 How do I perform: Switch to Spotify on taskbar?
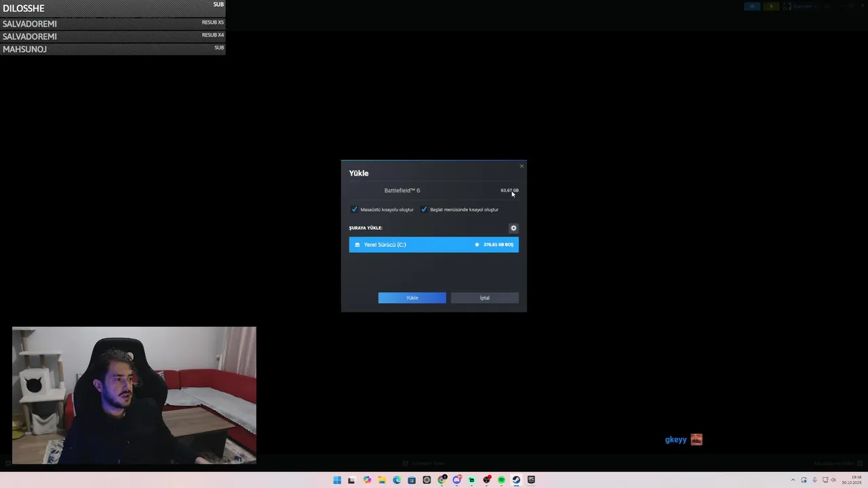click(502, 480)
